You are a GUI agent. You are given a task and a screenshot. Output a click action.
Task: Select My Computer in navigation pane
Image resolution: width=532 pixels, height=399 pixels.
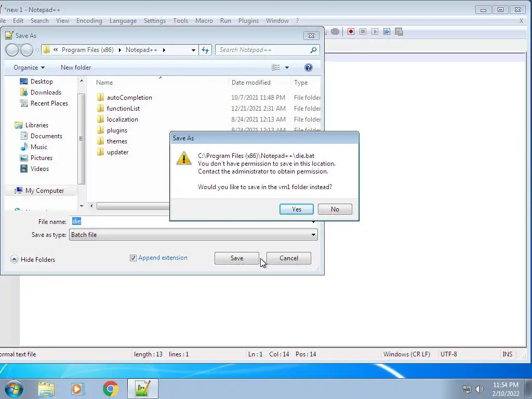(x=41, y=191)
